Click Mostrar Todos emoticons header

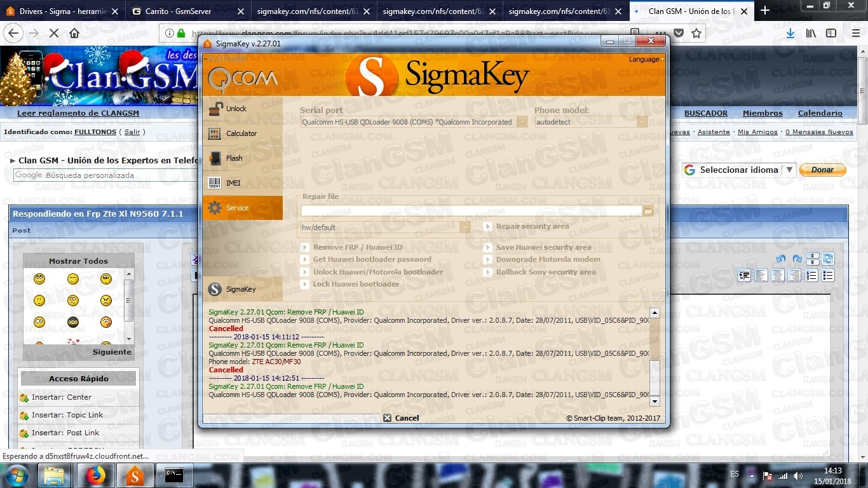(79, 261)
